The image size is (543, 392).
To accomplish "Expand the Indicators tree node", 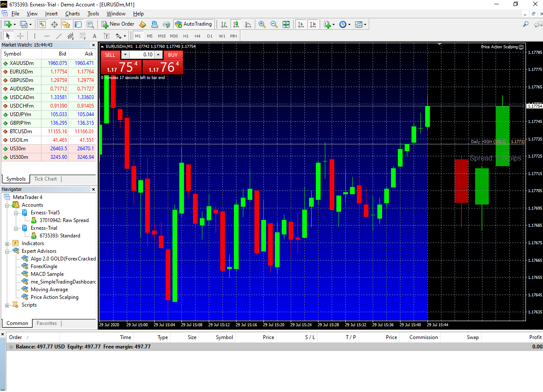I will [x=7, y=243].
